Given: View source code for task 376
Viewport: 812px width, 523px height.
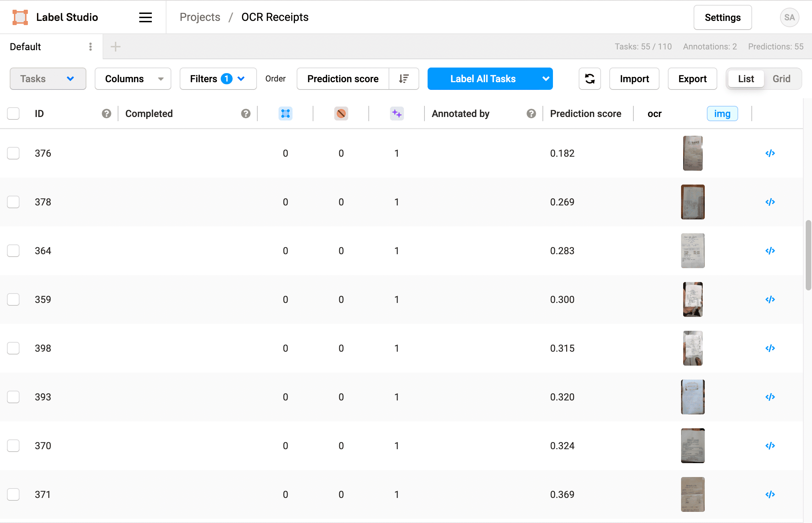Looking at the screenshot, I should coord(770,153).
